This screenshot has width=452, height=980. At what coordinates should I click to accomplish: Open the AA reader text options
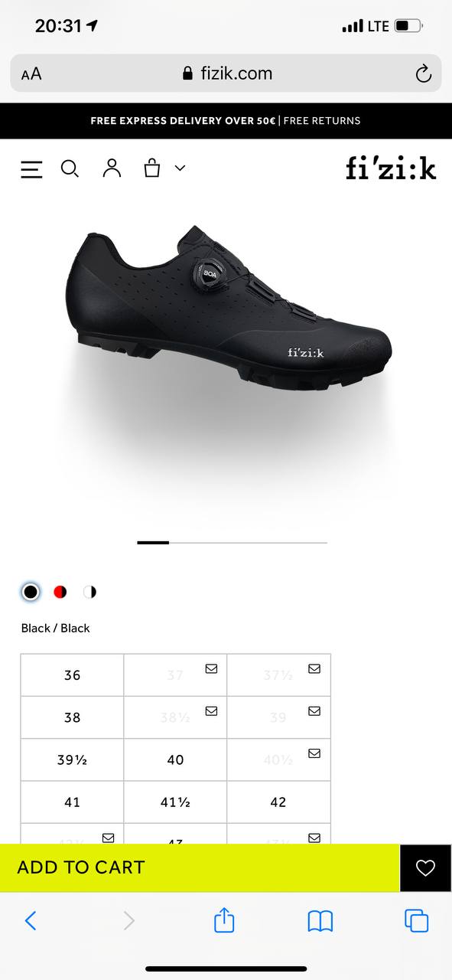point(31,73)
